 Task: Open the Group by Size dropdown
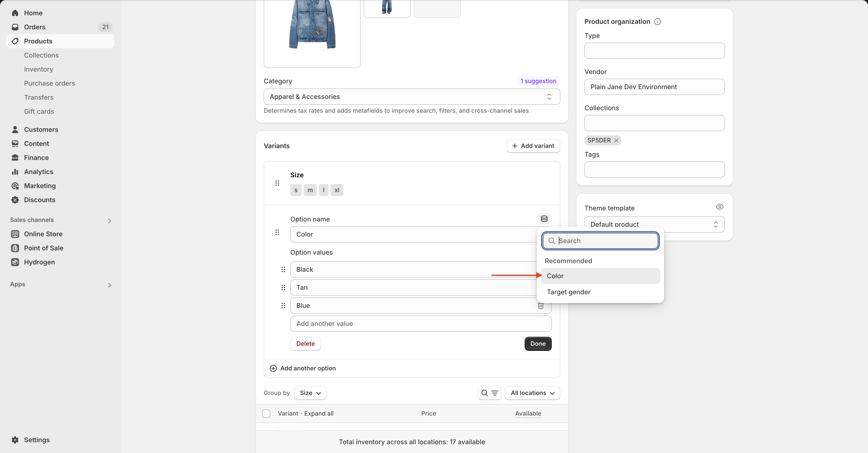310,393
